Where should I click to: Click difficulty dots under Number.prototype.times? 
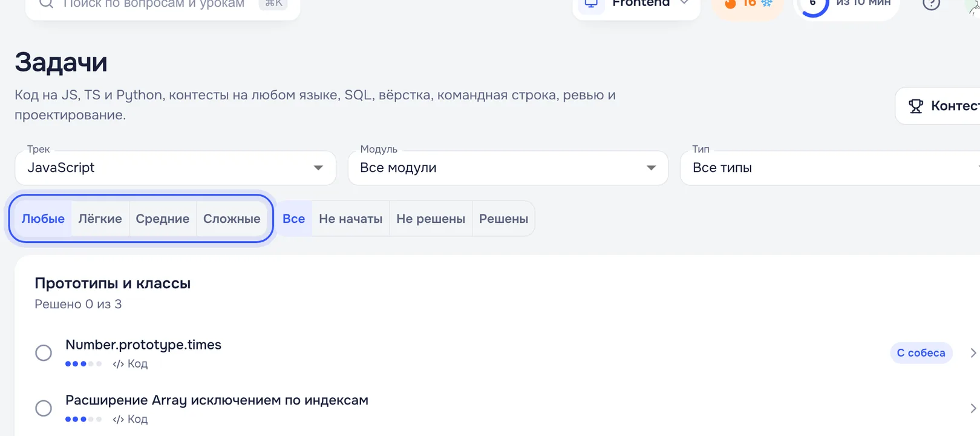point(83,364)
